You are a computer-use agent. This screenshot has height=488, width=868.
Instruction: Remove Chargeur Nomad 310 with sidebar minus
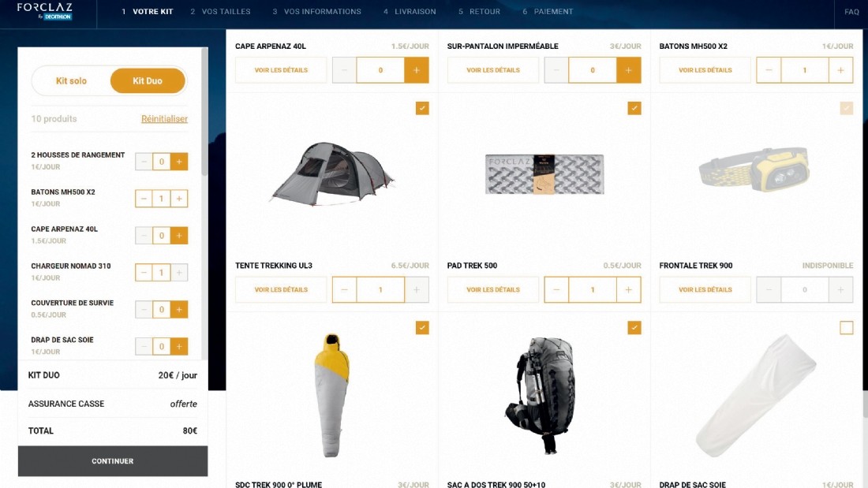pos(144,272)
